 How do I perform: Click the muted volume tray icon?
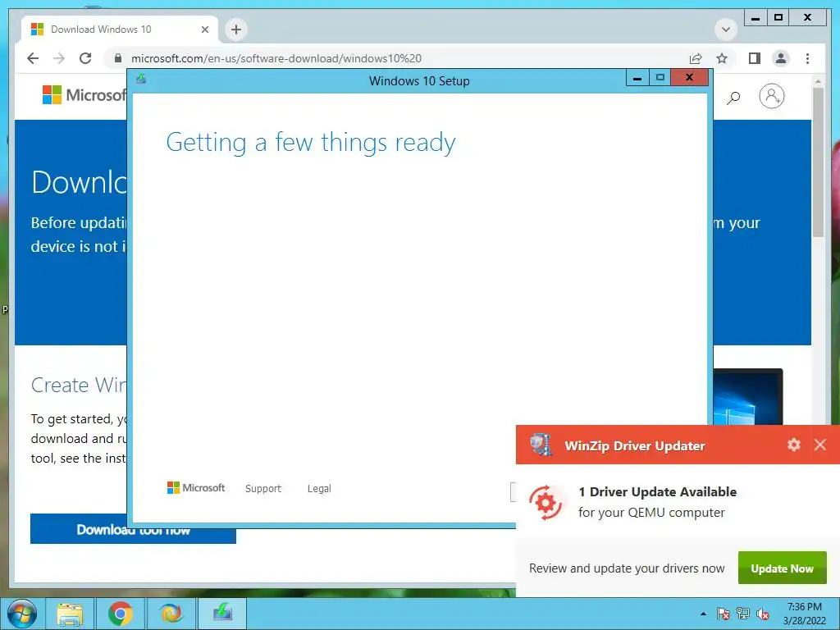click(x=763, y=614)
